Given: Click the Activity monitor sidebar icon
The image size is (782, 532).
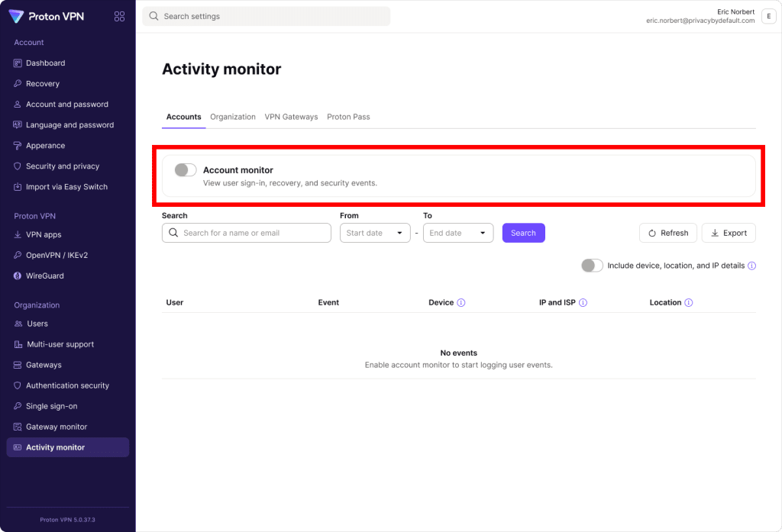Looking at the screenshot, I should [x=18, y=447].
